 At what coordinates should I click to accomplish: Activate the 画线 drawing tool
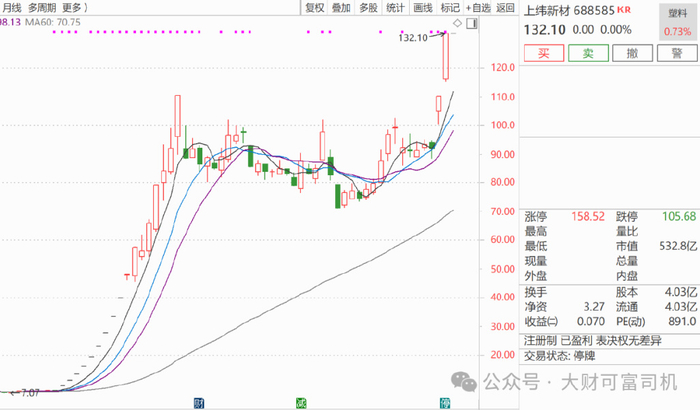[422, 8]
